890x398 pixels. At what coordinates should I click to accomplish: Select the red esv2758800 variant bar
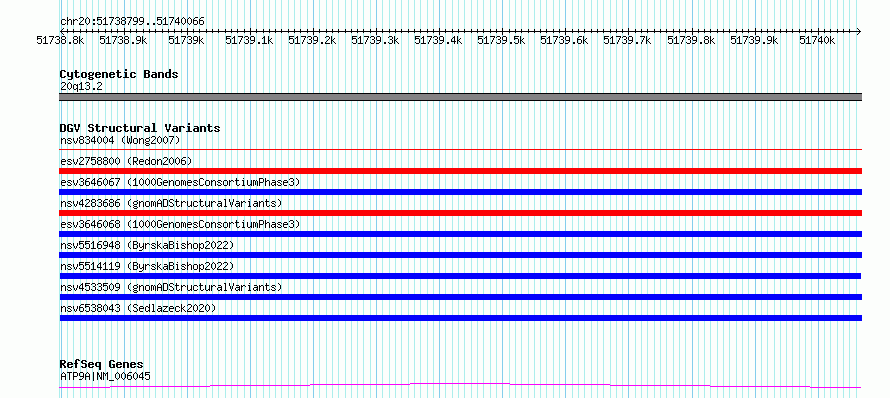pyautogui.click(x=460, y=171)
